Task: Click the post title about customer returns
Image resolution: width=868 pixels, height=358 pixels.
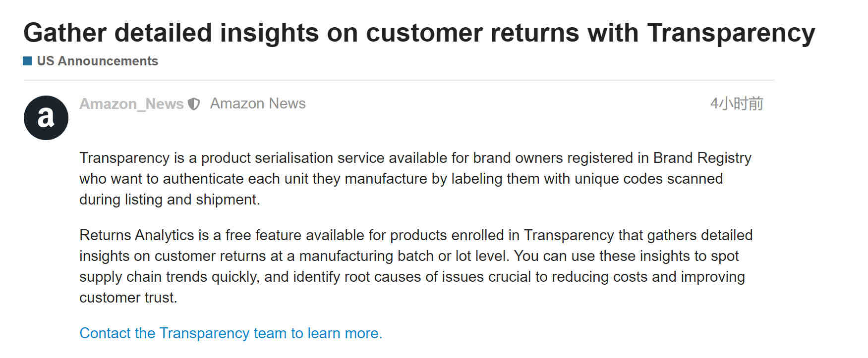Action: (x=419, y=33)
